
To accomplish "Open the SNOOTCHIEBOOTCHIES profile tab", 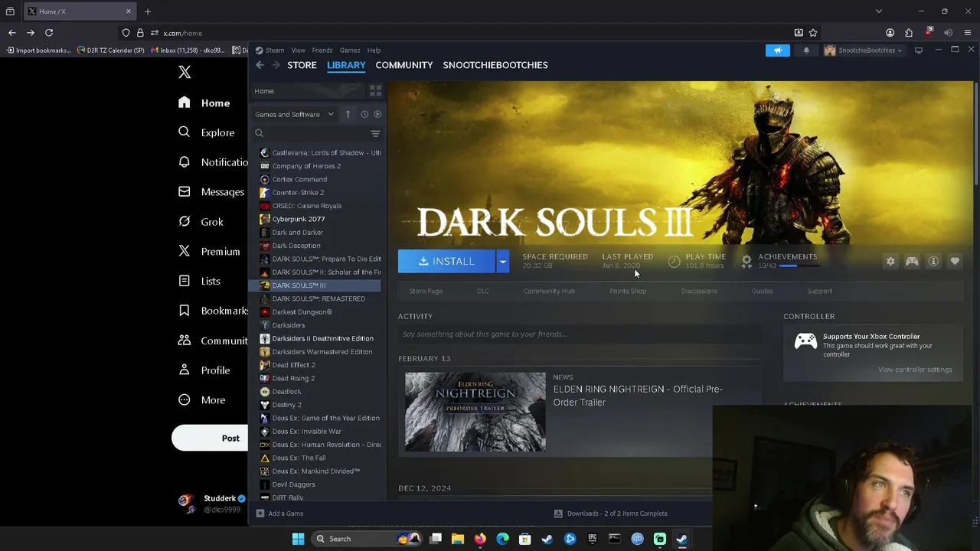I will [495, 65].
